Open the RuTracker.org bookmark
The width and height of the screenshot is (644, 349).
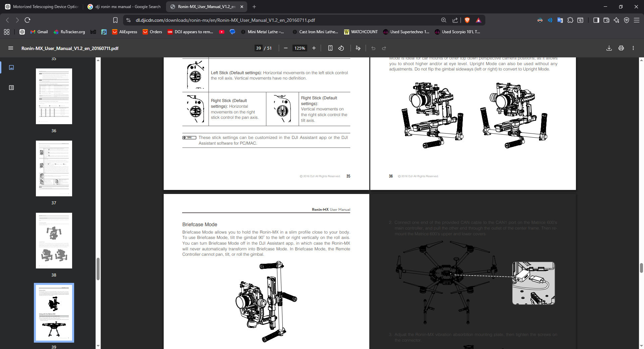69,32
